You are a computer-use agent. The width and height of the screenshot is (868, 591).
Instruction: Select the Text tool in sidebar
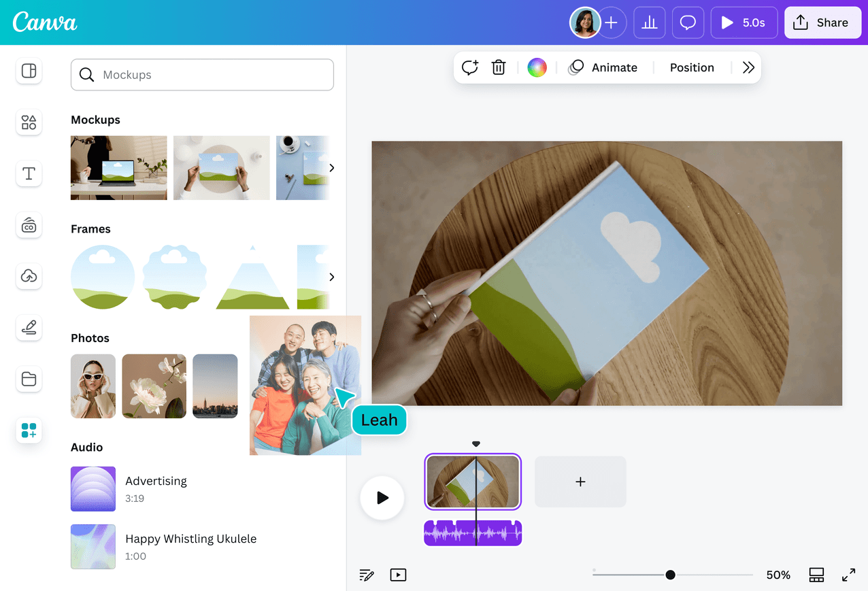point(29,173)
